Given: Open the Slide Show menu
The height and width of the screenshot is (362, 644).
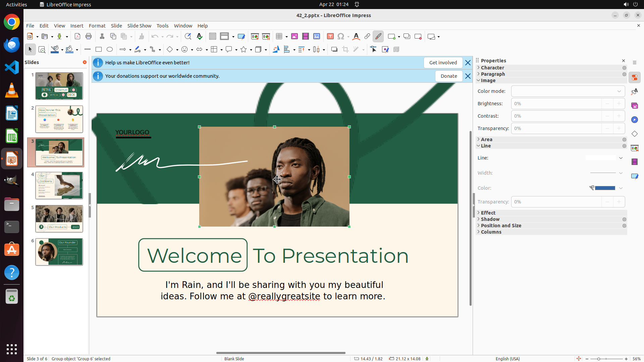Looking at the screenshot, I should tap(139, 26).
